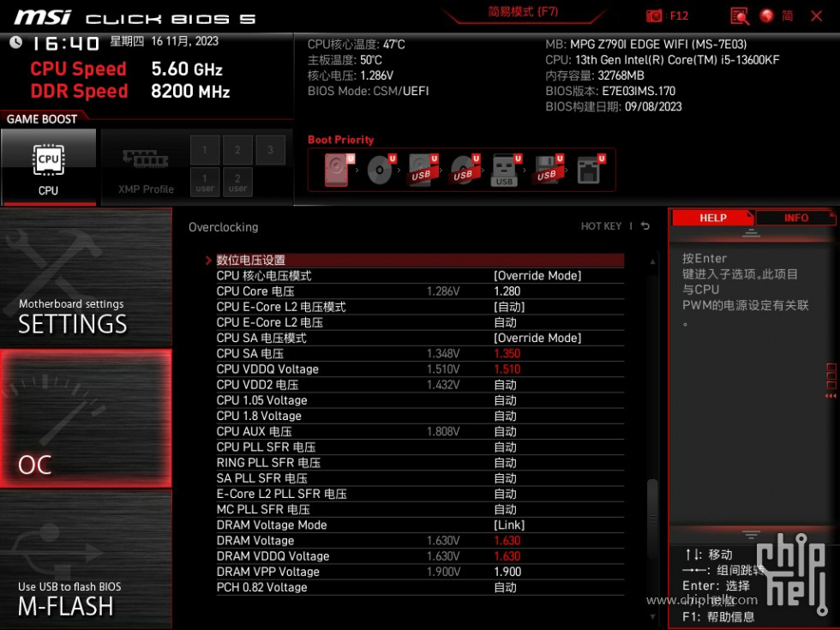Image resolution: width=840 pixels, height=630 pixels.
Task: Expand the 数位电压设置 submenu
Action: 420,261
